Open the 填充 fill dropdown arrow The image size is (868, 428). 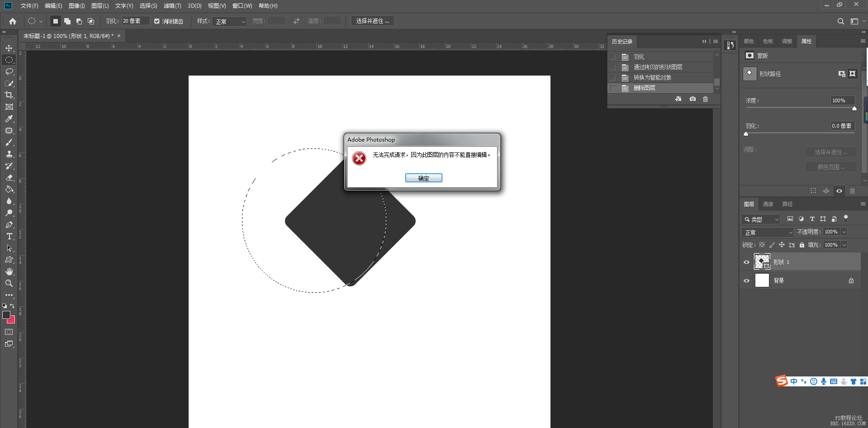[844, 245]
